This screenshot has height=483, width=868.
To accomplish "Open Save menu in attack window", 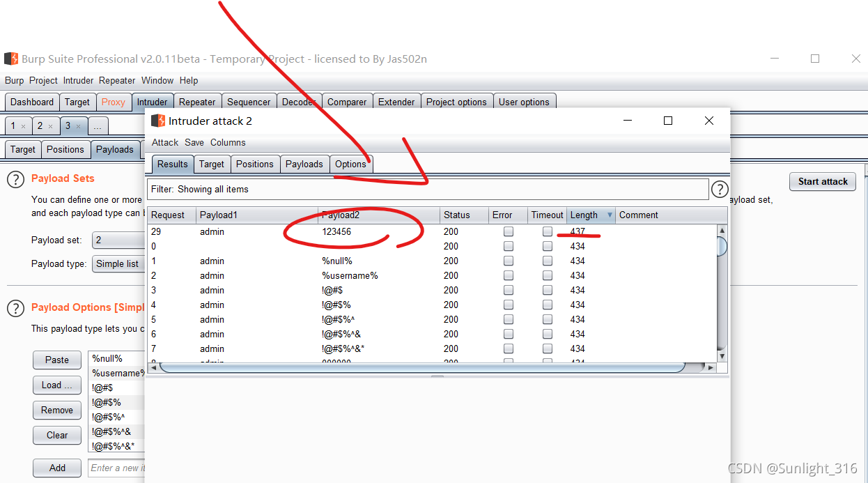I will (x=194, y=142).
